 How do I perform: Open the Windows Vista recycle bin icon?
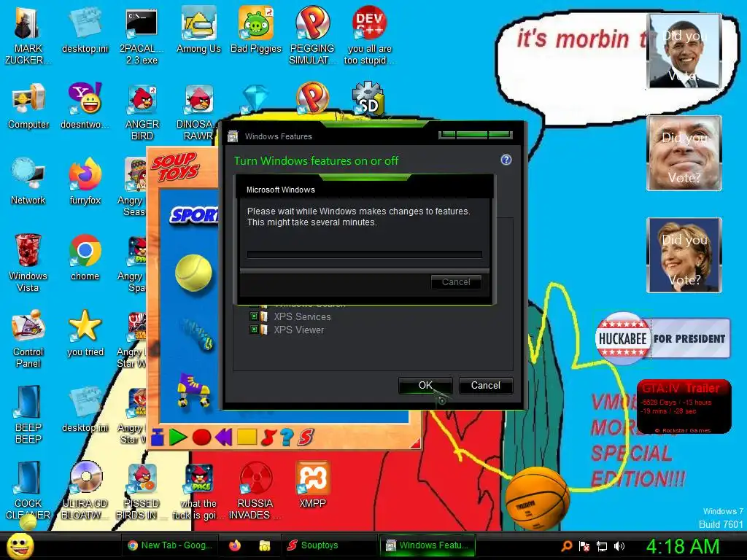click(28, 262)
